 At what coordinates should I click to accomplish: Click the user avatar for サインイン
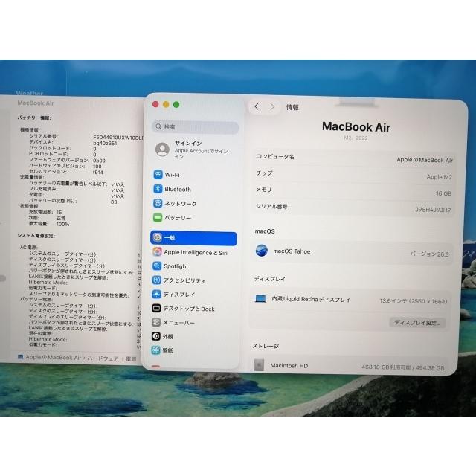point(162,149)
